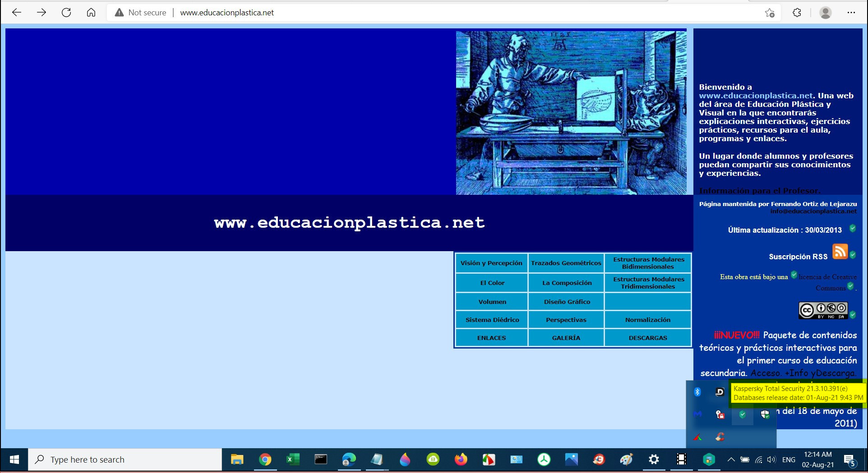Open the GALERÍA page
This screenshot has height=473, width=868.
(566, 338)
